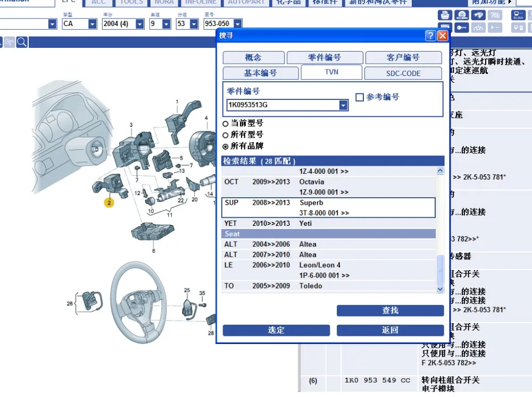The image size is (532, 397).
Task: Click the help question-mark in search dialog title
Action: coord(430,36)
